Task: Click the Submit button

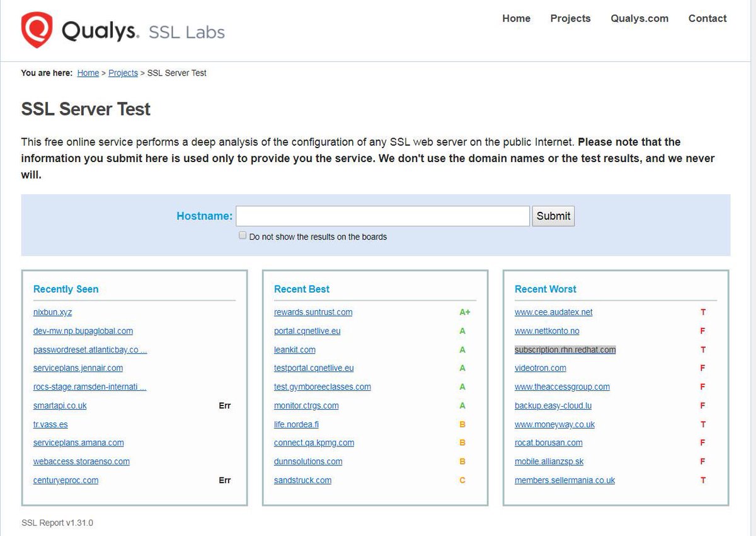Action: click(553, 216)
